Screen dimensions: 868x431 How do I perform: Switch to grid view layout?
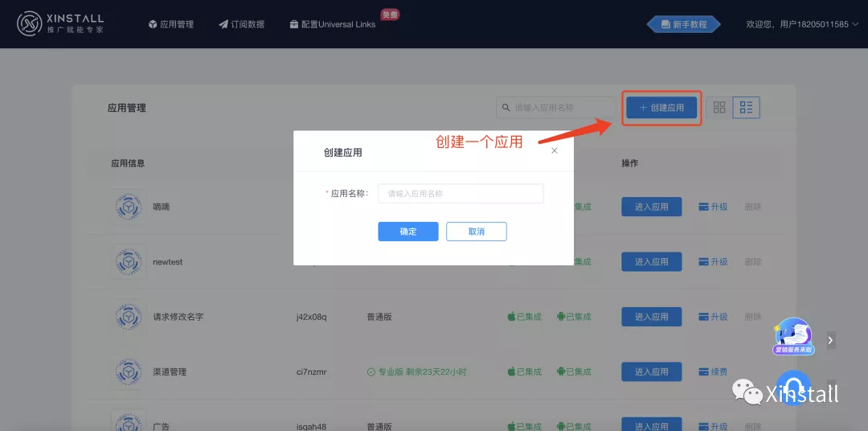point(719,108)
